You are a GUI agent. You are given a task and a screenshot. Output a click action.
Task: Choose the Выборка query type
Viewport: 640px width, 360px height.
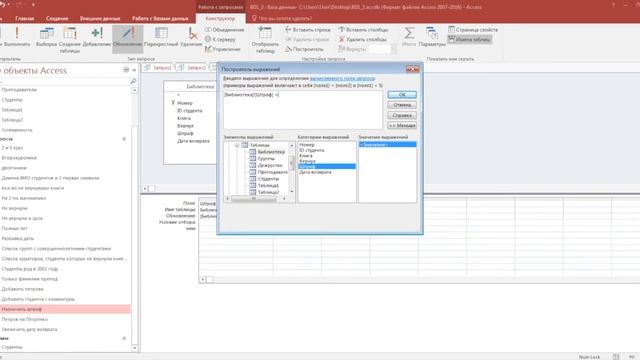[46, 38]
